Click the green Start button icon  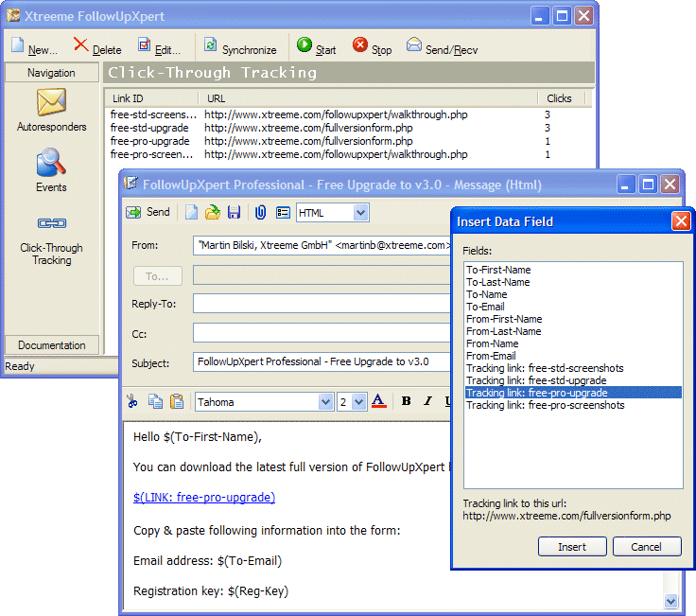click(x=304, y=44)
